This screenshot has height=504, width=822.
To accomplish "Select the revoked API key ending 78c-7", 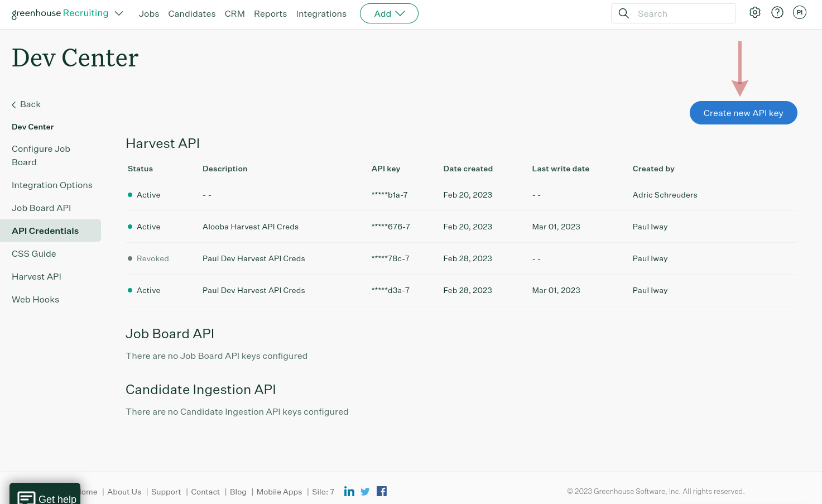I will coord(391,258).
